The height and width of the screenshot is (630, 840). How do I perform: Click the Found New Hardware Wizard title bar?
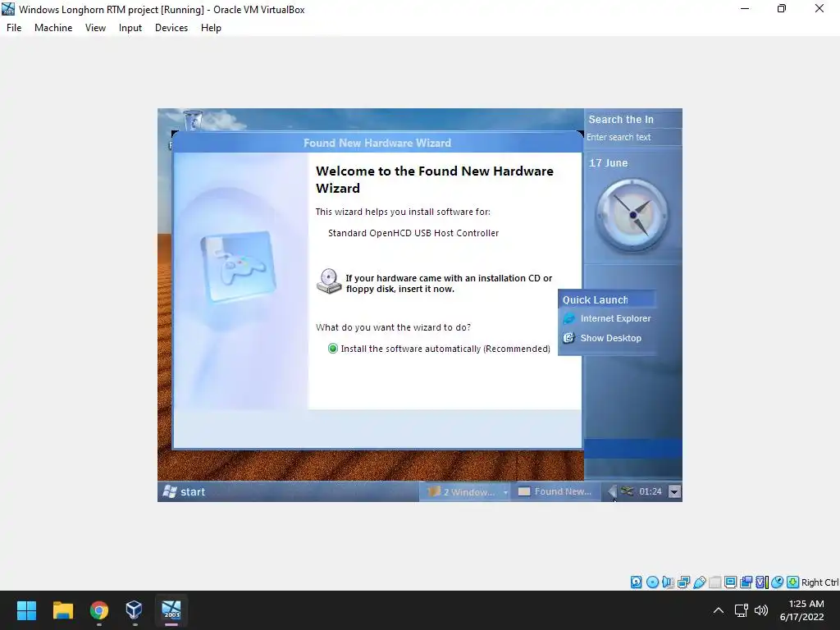click(x=377, y=143)
